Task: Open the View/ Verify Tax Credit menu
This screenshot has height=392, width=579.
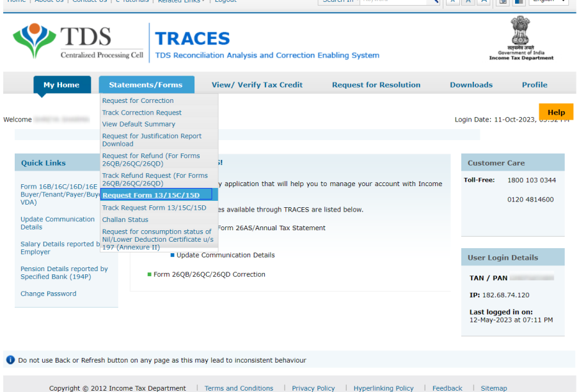Action: tap(257, 85)
